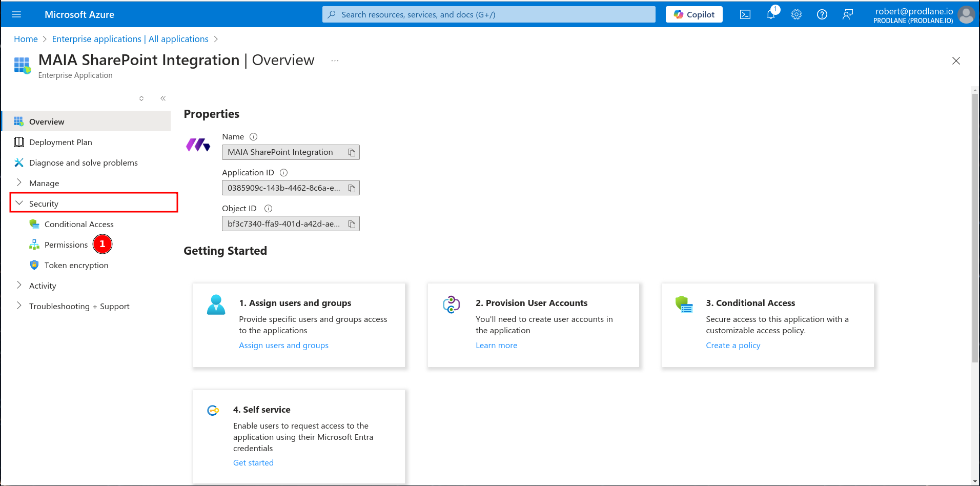Click the "Getting Started" section heading
The height and width of the screenshot is (486, 980).
coord(226,251)
